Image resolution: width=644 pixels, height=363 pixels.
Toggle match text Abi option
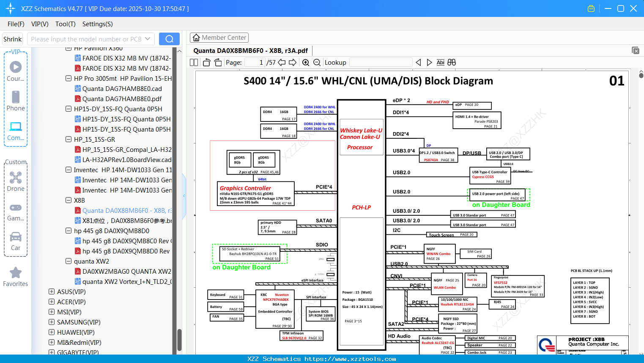(x=440, y=63)
